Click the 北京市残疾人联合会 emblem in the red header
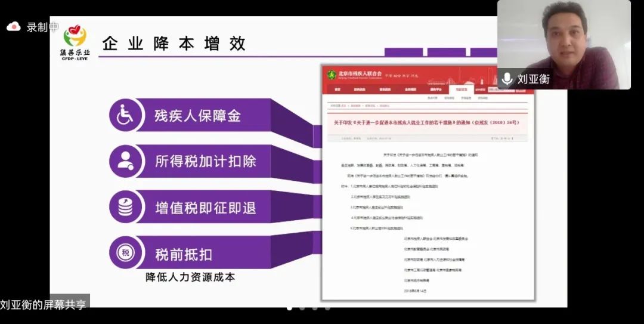 point(332,75)
